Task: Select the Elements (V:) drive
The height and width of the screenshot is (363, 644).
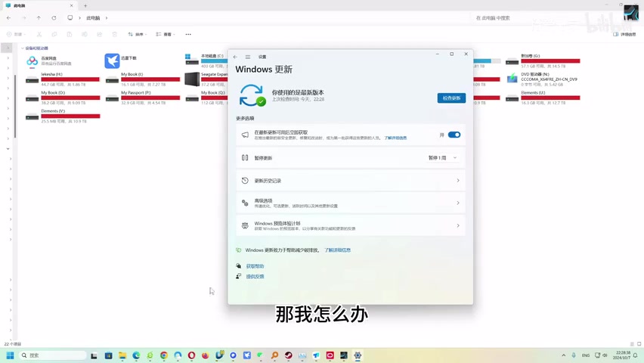Action: click(63, 116)
